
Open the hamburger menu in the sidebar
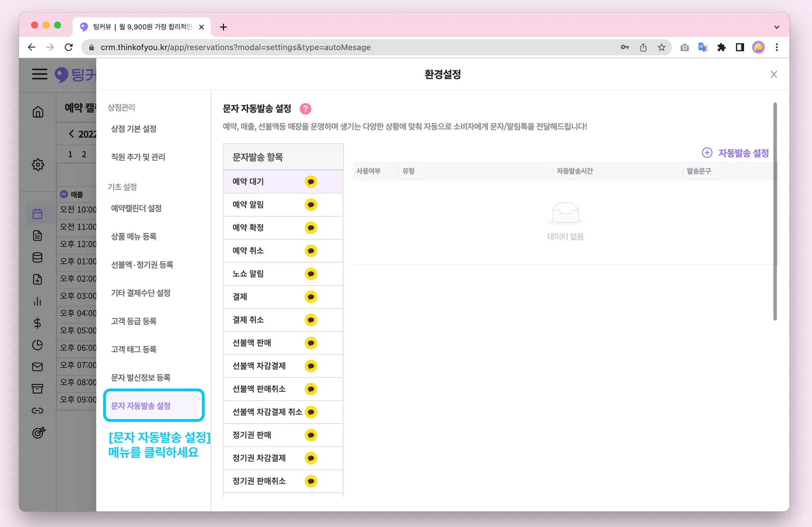[x=39, y=74]
